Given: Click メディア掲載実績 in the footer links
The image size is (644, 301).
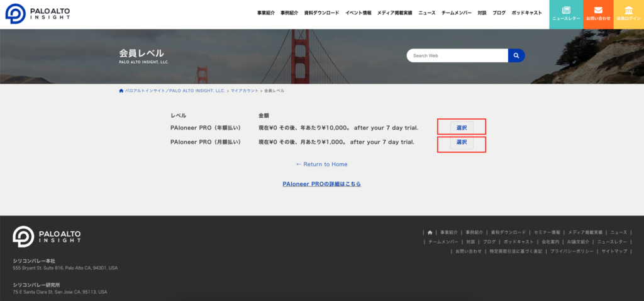Looking at the screenshot, I should [585, 232].
